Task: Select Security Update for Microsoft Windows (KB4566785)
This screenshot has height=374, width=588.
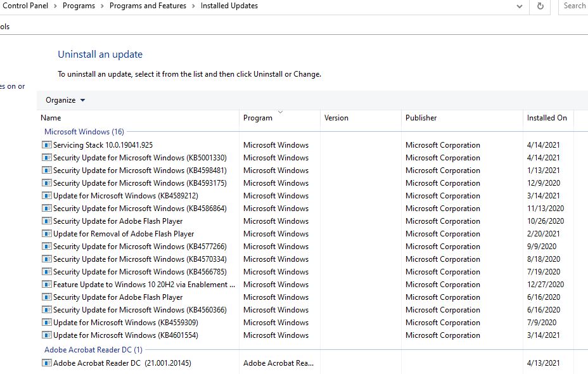Action: (140, 271)
